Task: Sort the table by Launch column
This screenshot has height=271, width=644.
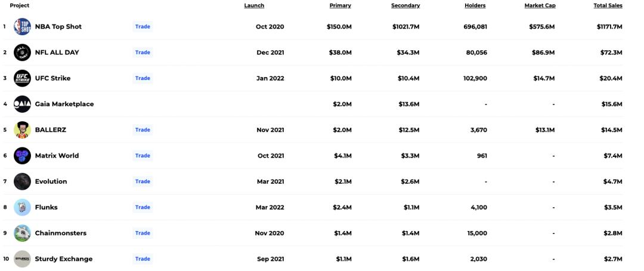Action: click(x=254, y=5)
